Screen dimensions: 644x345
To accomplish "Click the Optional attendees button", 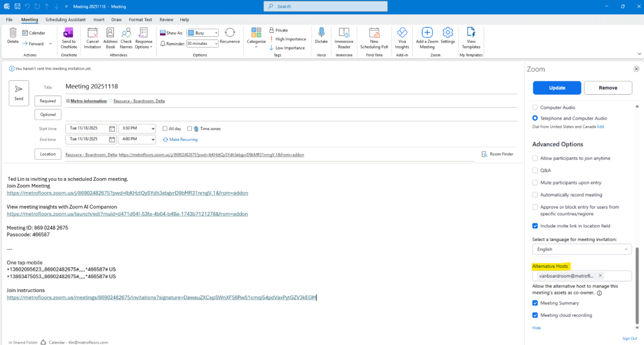I will 48,115.
